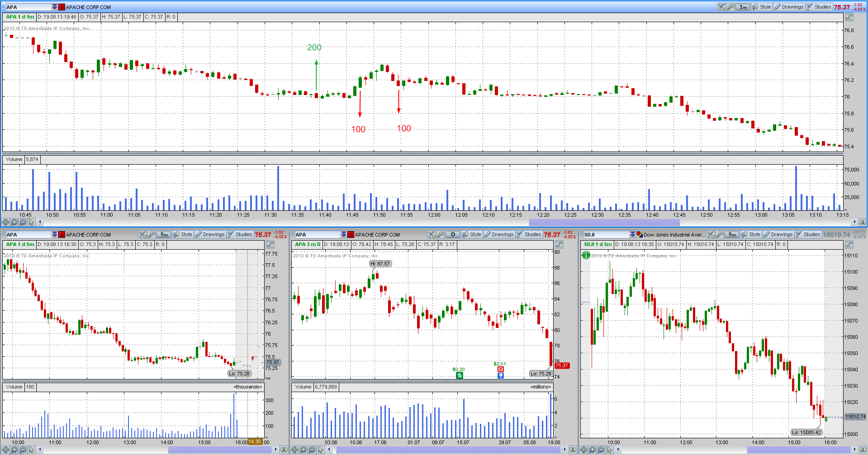Screen dimensions: 868x455
Task: Open the Style menu of the top APA chart
Action: click(762, 7)
